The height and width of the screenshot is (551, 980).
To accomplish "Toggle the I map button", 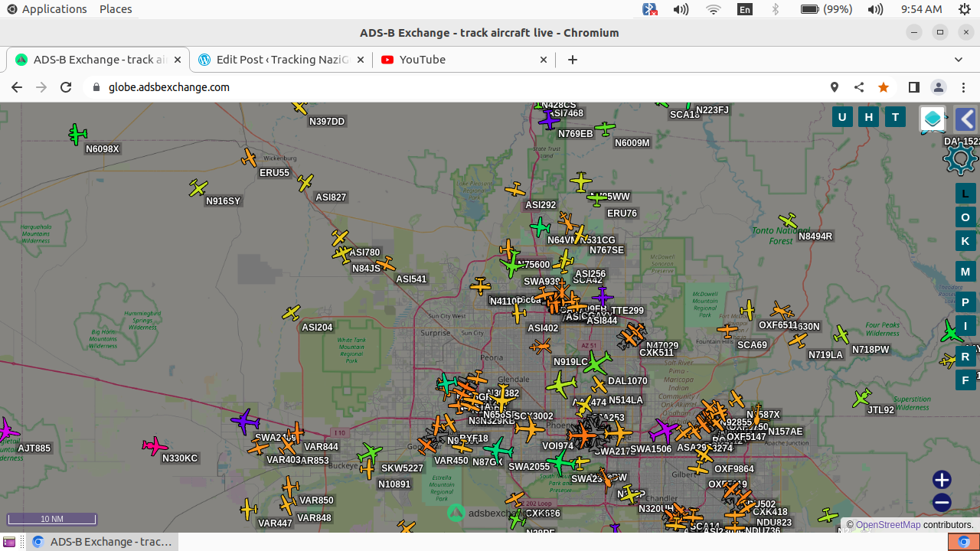I will (965, 327).
